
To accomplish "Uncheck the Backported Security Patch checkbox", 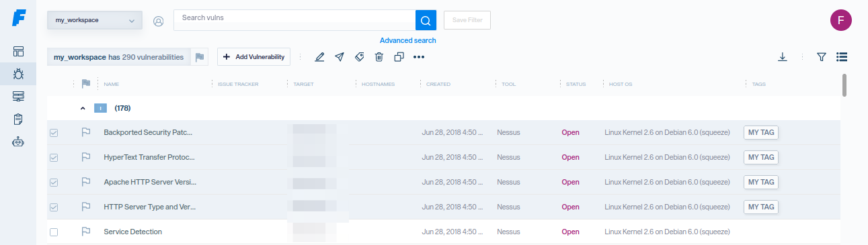I will (x=54, y=133).
